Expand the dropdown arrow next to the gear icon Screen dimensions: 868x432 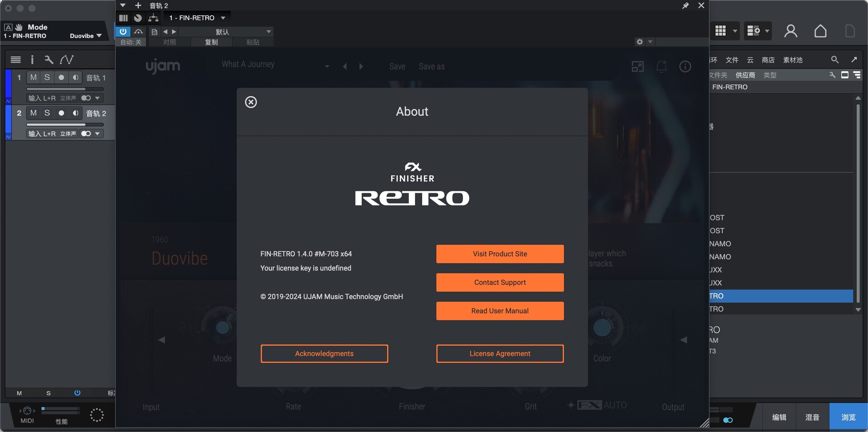[x=650, y=42]
